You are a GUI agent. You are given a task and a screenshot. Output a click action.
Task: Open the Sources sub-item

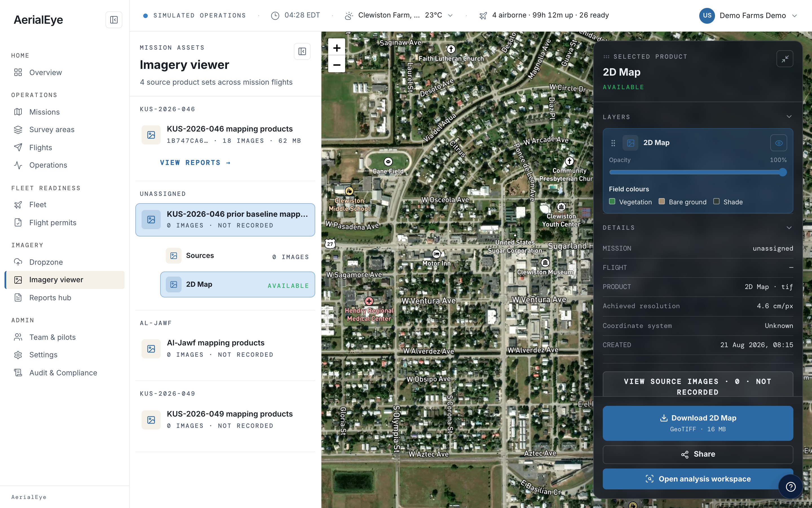(237, 256)
